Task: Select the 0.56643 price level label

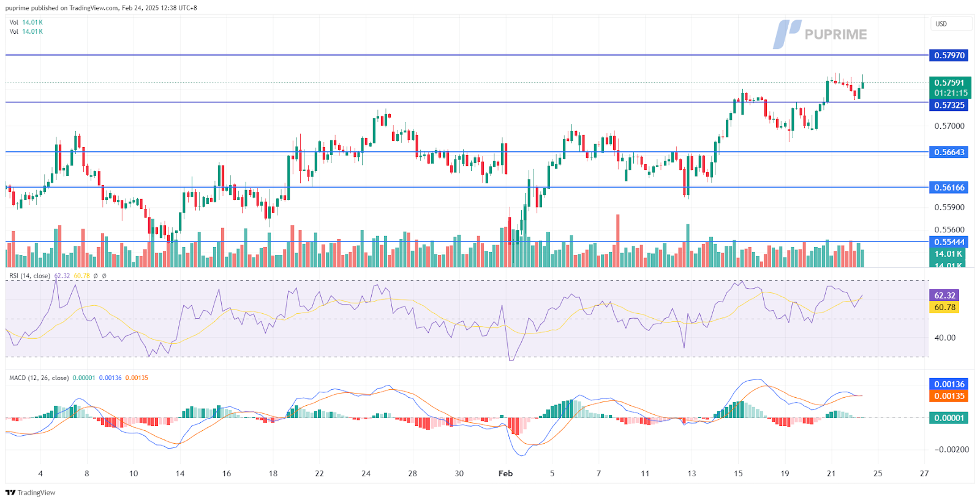Action: [949, 152]
